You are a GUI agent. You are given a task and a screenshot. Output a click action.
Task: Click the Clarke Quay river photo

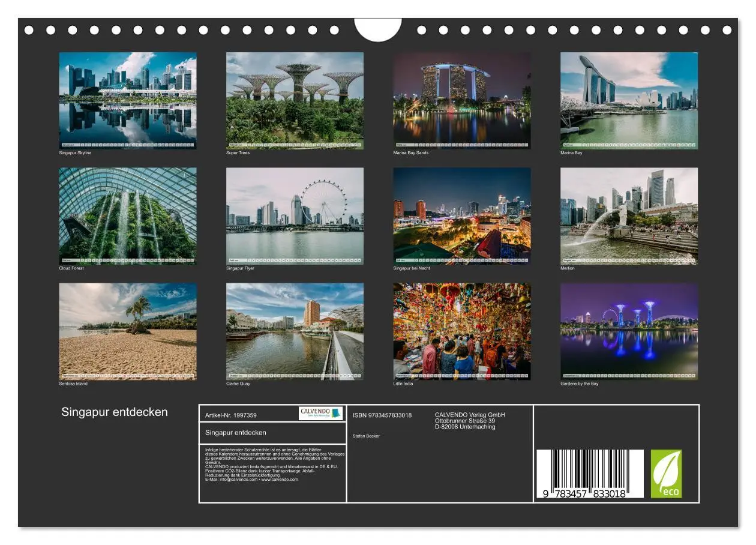point(295,331)
